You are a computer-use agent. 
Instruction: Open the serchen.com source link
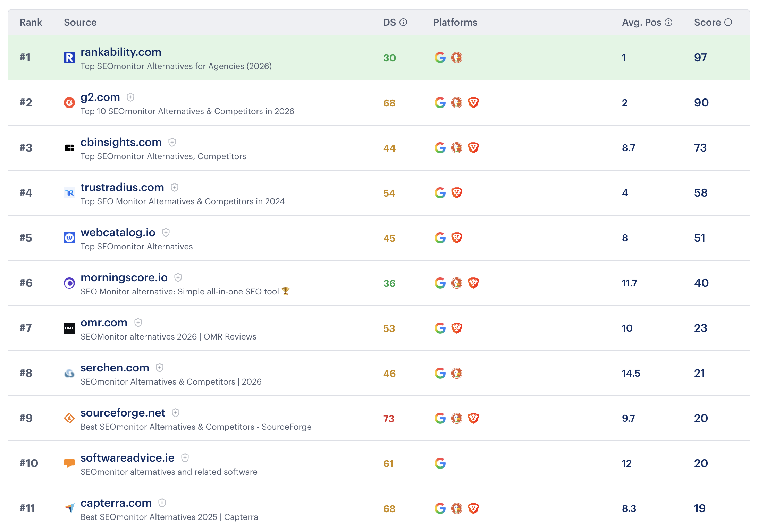click(x=115, y=368)
